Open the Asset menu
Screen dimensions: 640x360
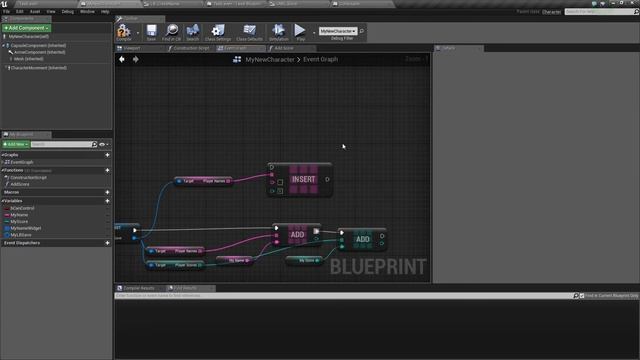tap(35, 11)
